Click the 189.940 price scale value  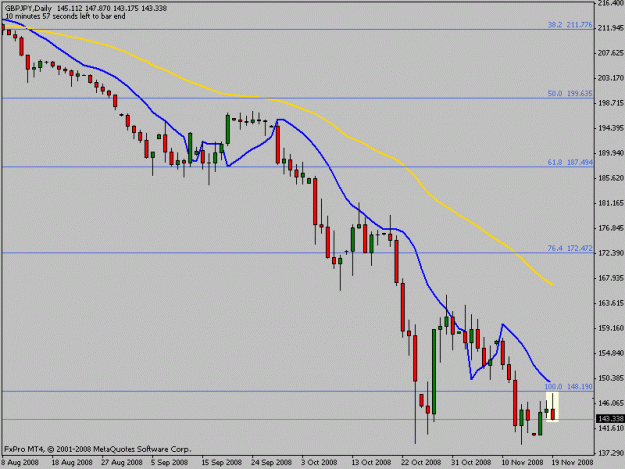tap(611, 153)
